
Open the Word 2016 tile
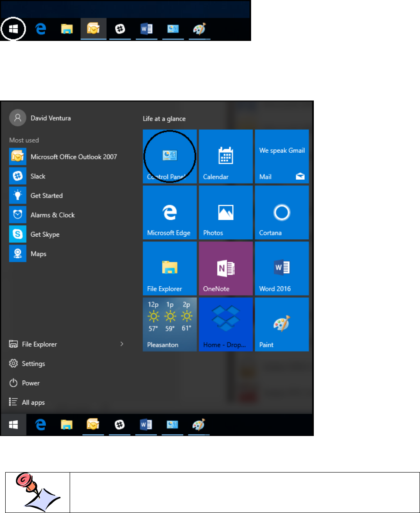coord(282,268)
